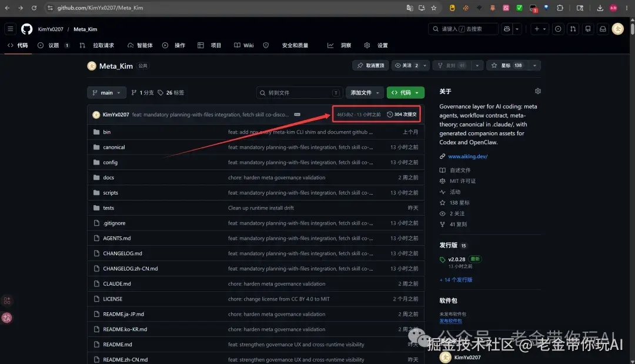Image resolution: width=635 pixels, height=364 pixels.
Task: Open About section settings gear
Action: 538,91
